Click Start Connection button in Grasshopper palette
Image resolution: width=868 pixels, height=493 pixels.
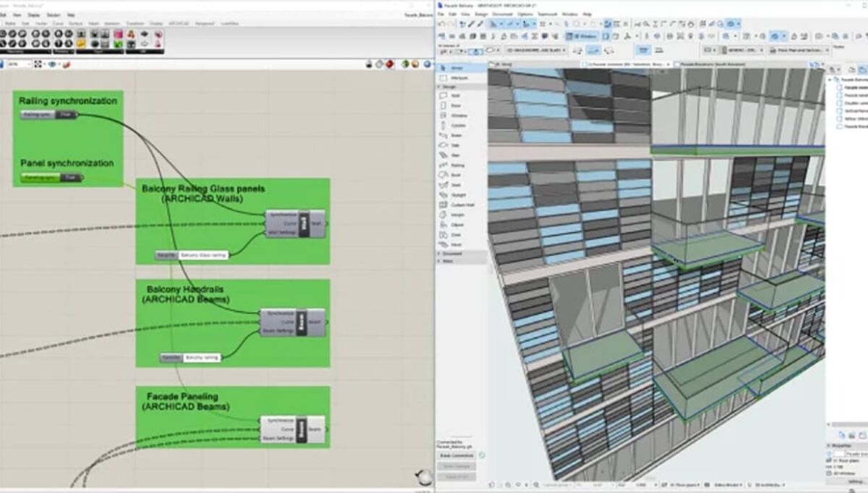pyautogui.click(x=456, y=456)
